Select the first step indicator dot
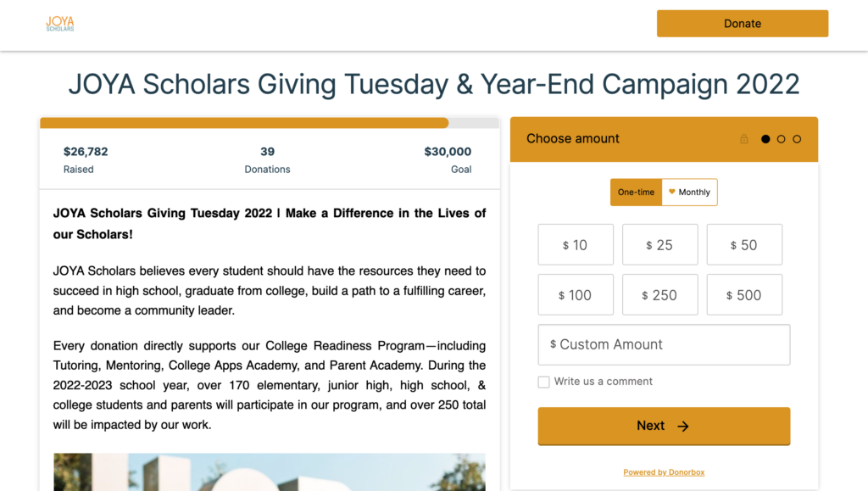Image resolution: width=868 pixels, height=491 pixels. [765, 138]
